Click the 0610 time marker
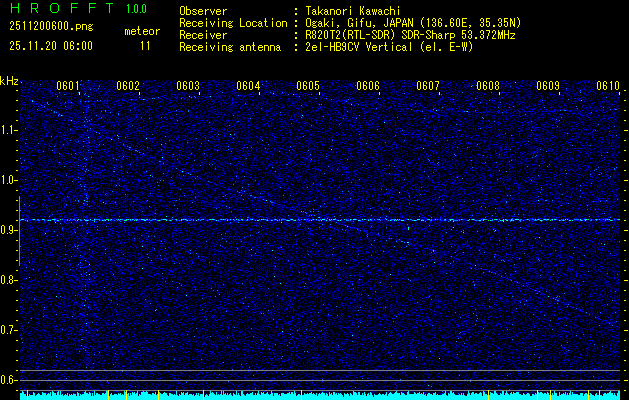Screen dimensions: 629x400 [x=608, y=86]
